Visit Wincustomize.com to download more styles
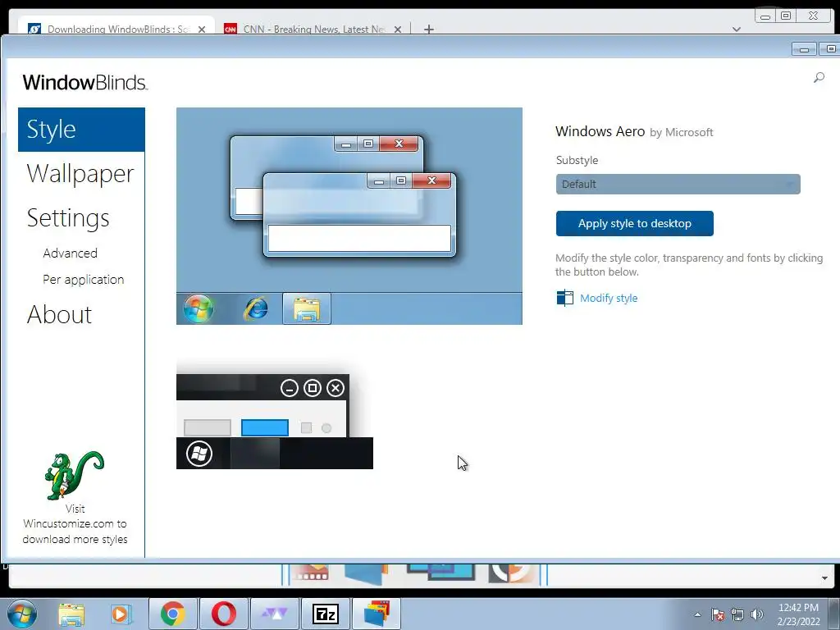840x630 pixels. 75,524
